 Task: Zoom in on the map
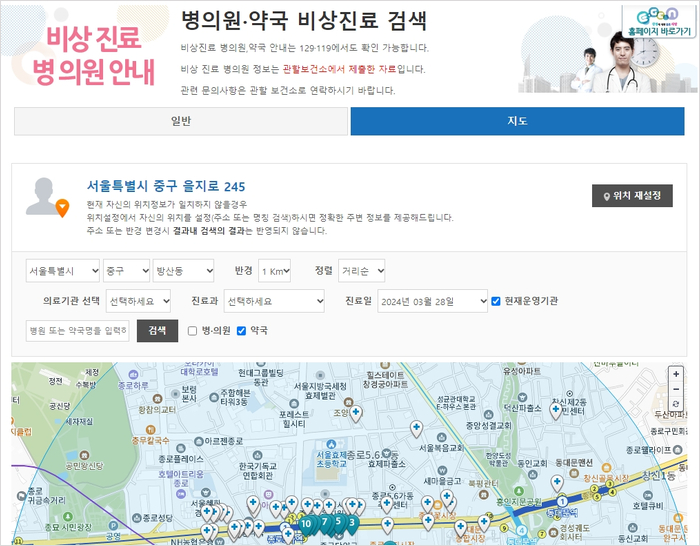click(676, 374)
